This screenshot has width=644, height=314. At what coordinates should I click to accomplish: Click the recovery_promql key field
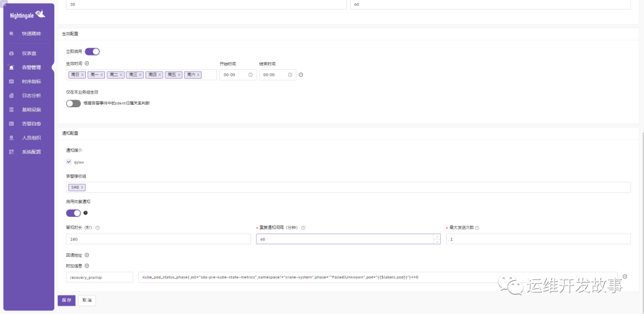click(x=100, y=277)
